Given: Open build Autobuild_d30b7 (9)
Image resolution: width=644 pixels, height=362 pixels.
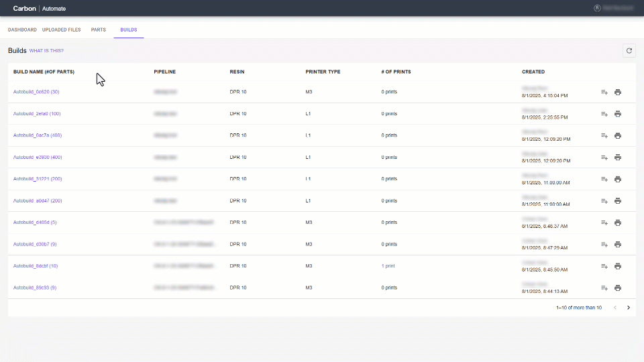Looking at the screenshot, I should pos(35,244).
